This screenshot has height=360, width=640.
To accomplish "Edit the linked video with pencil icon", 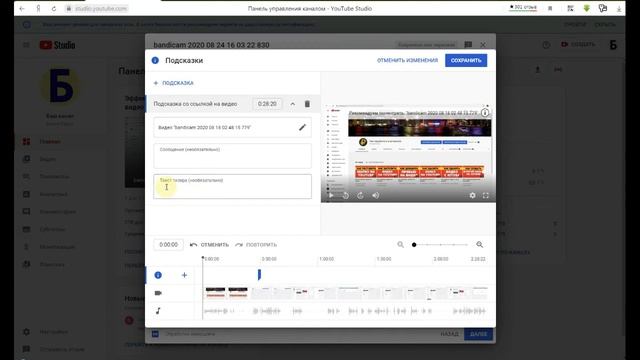I will tap(302, 127).
